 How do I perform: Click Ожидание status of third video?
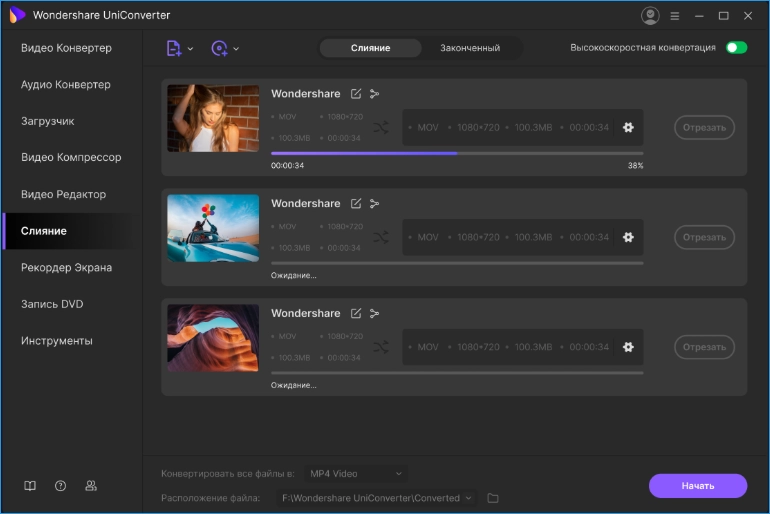pyautogui.click(x=294, y=385)
